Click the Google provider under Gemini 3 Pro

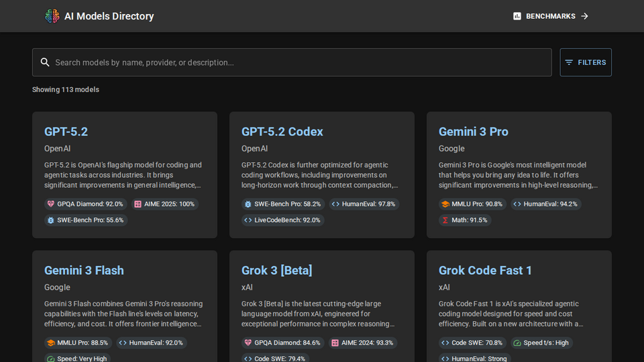451,149
